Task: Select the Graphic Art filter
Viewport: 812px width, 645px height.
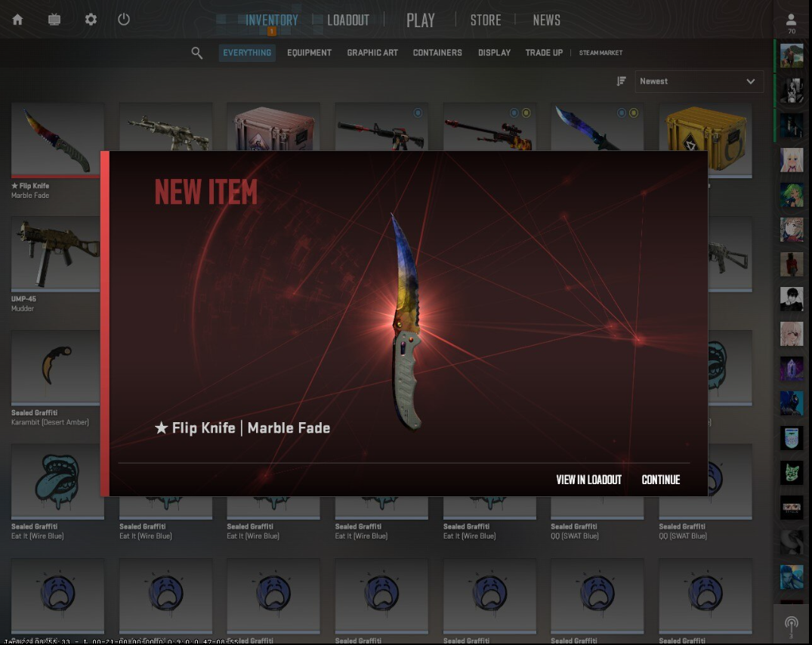Action: click(x=372, y=53)
